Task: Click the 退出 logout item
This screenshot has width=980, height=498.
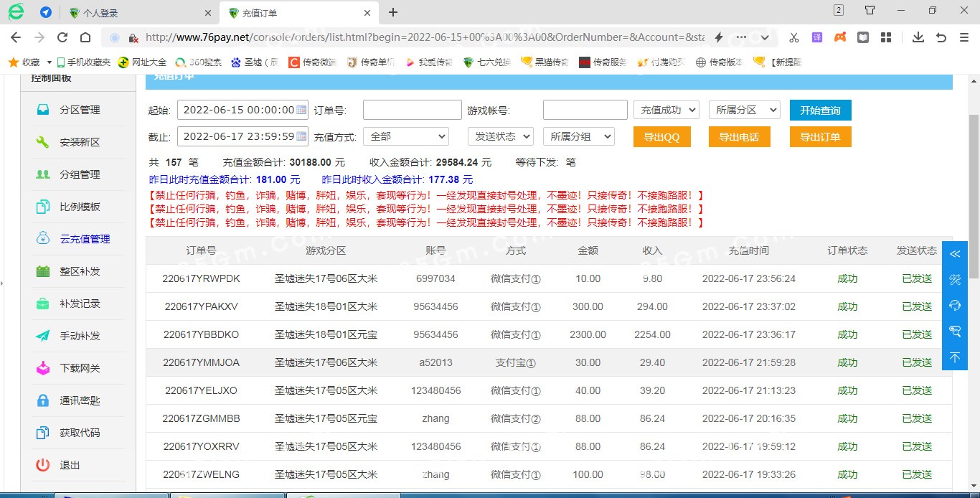Action: click(70, 465)
